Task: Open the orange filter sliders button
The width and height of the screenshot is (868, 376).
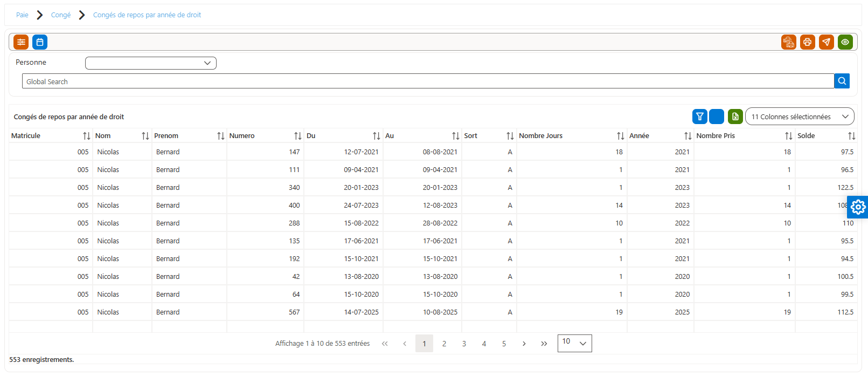Action: click(21, 42)
